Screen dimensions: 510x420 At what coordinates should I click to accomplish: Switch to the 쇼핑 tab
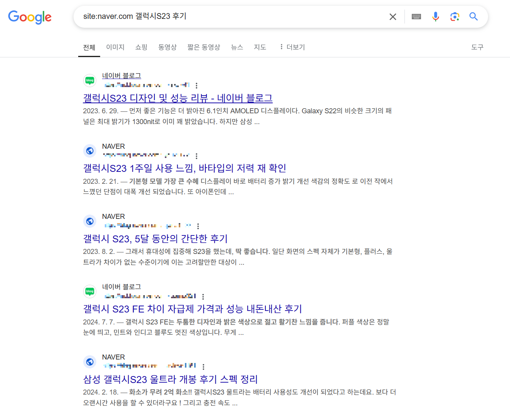coord(141,47)
